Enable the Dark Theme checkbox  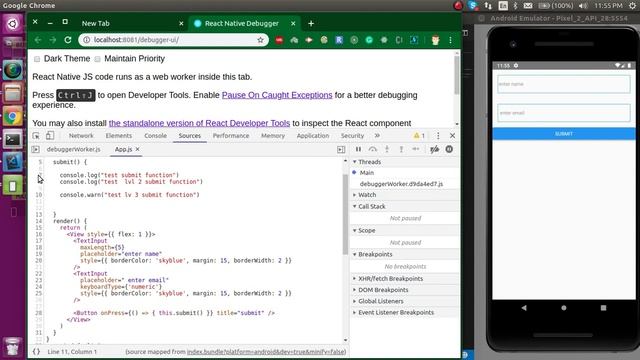click(37, 59)
